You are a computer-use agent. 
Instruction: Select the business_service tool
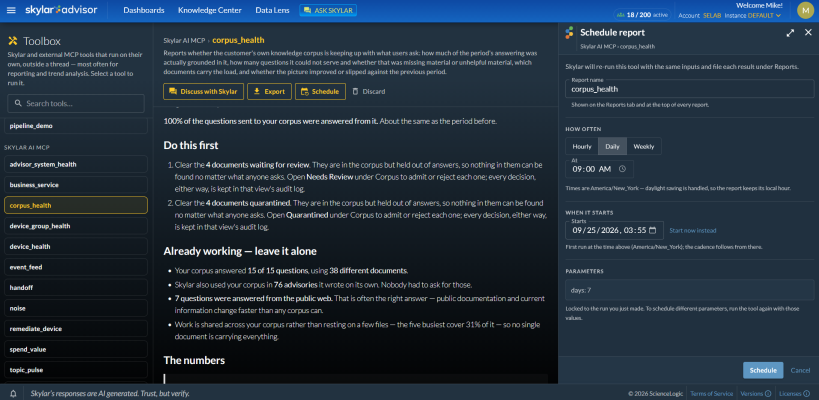(76, 185)
